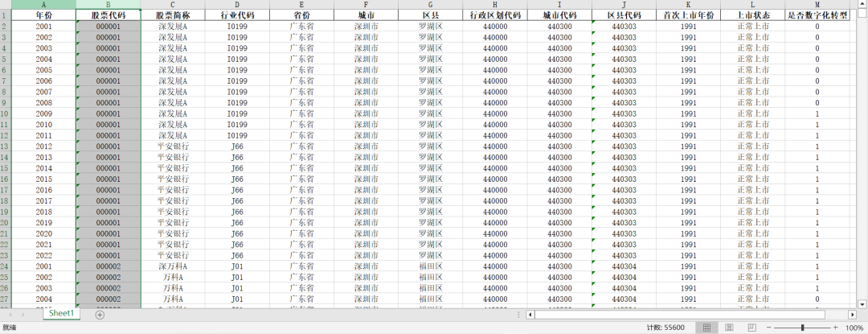Click year 2008 cell in row 9

(43, 102)
